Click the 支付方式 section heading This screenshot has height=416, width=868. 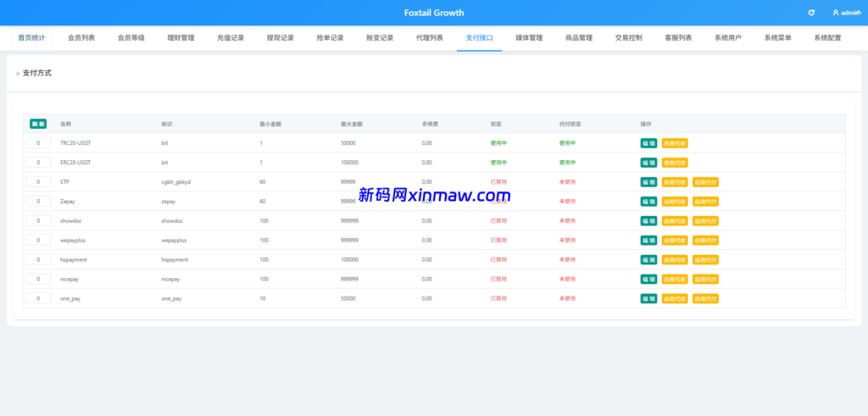(x=37, y=73)
